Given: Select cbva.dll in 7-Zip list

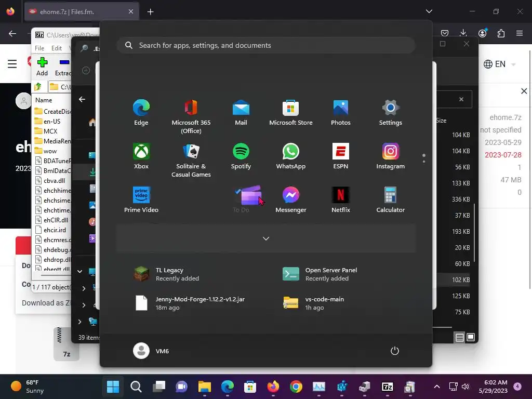Looking at the screenshot, I should [x=54, y=181].
